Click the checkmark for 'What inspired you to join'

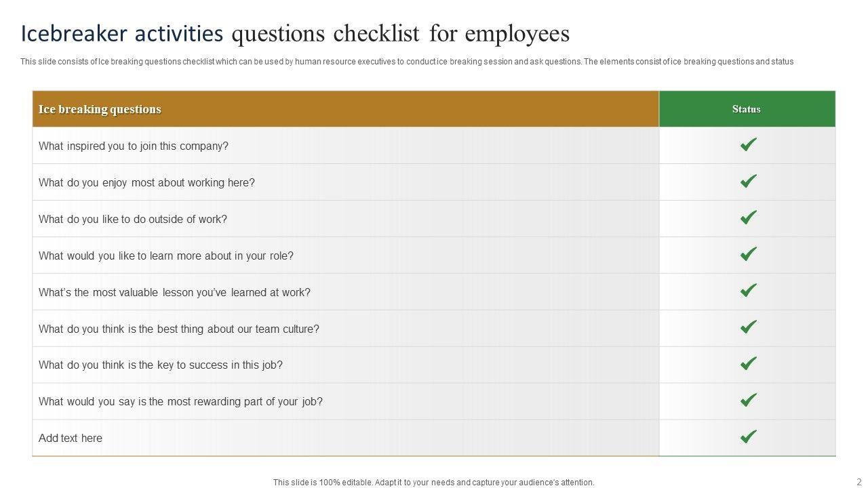coord(748,145)
